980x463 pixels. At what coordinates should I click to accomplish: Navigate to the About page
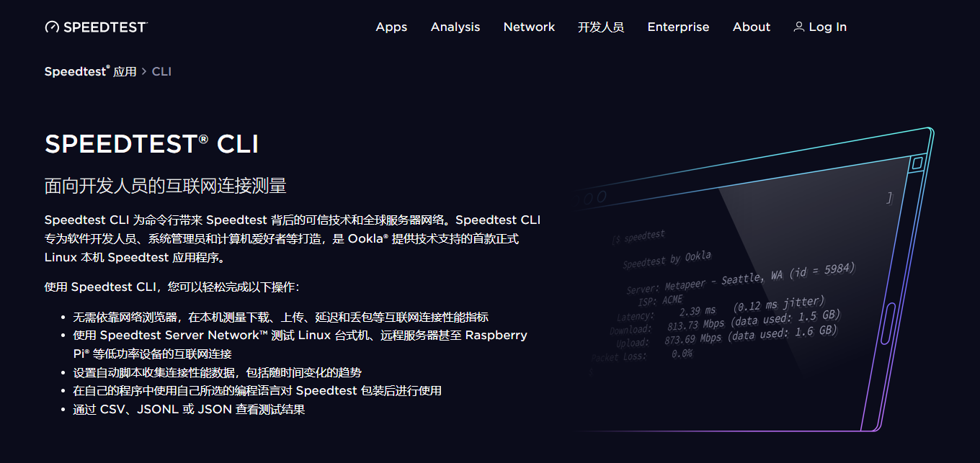pos(751,27)
